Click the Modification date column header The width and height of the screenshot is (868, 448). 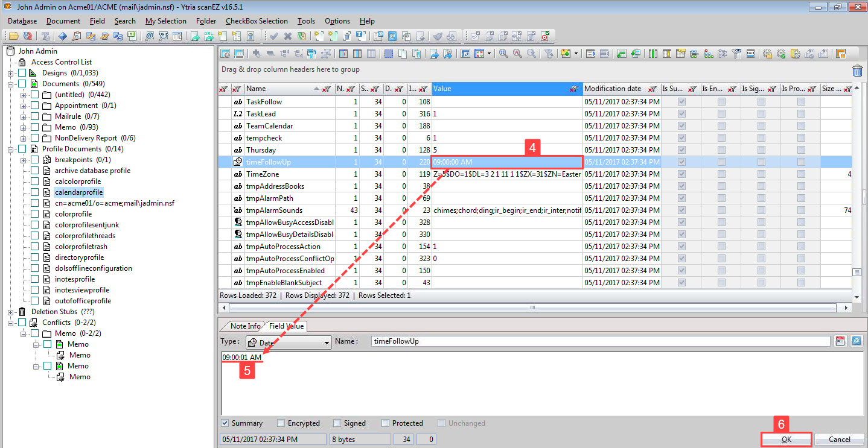pyautogui.click(x=621, y=89)
